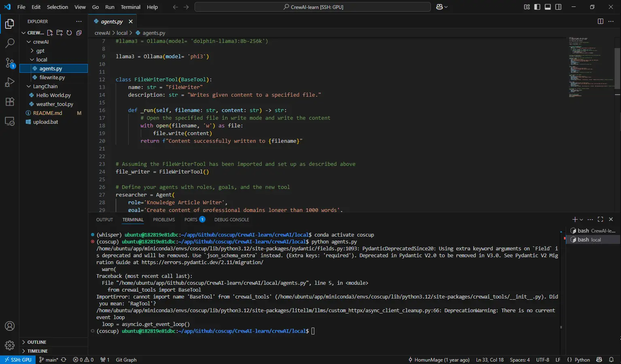Open the Extensions view
The image size is (621, 364).
coord(10,102)
